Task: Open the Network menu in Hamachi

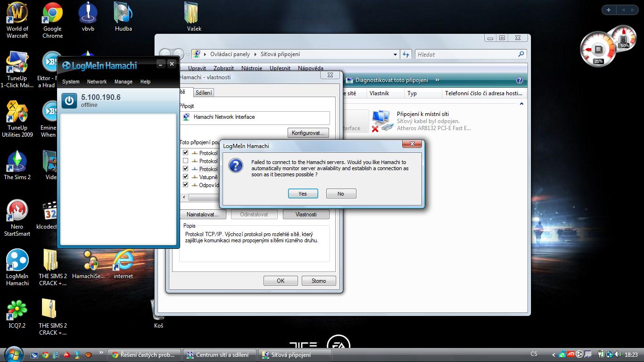Action: click(97, 82)
